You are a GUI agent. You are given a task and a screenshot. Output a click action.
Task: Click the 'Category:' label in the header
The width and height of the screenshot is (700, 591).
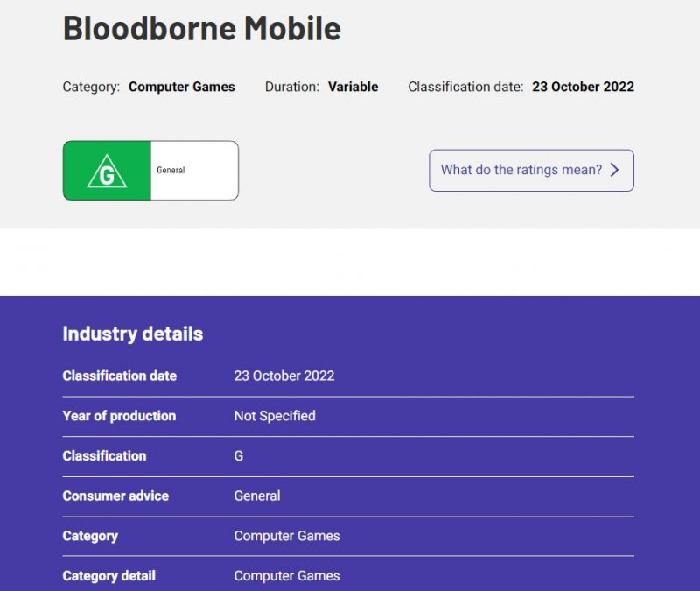coord(92,87)
